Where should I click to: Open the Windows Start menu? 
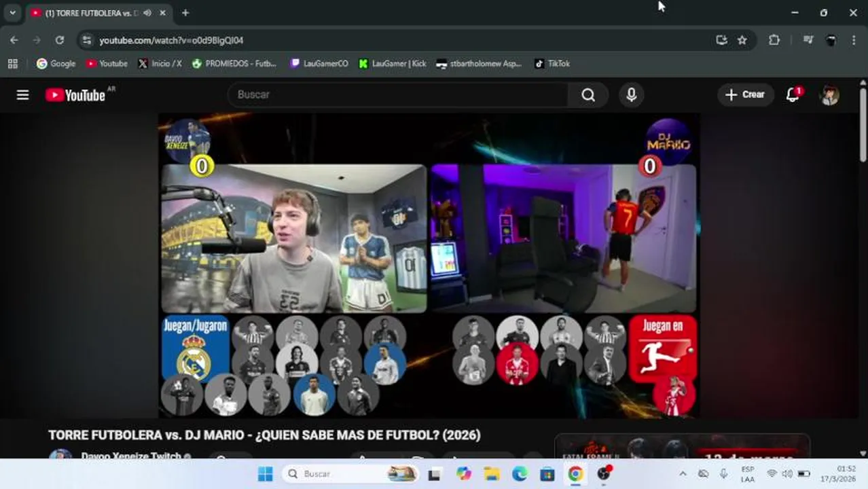pyautogui.click(x=265, y=474)
